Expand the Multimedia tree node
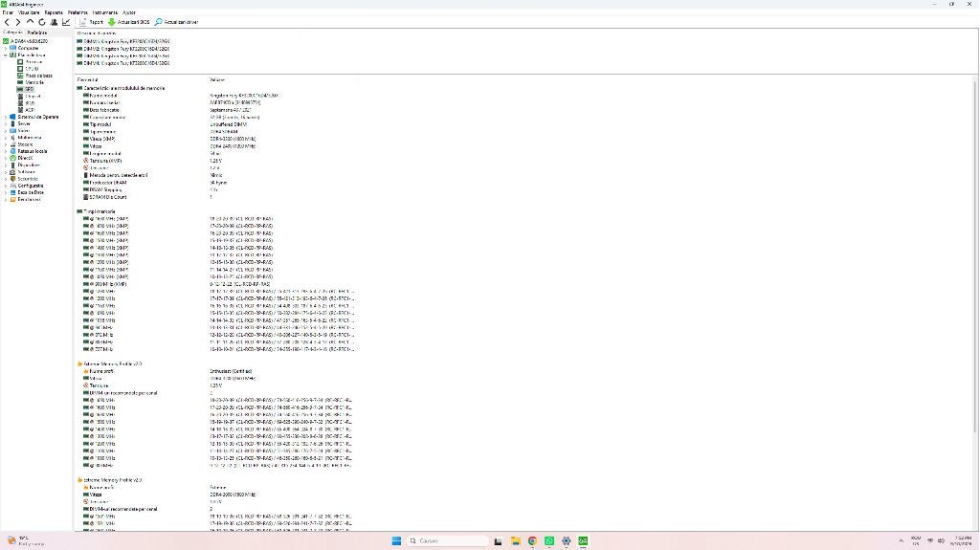Image resolution: width=980 pixels, height=550 pixels. point(6,138)
